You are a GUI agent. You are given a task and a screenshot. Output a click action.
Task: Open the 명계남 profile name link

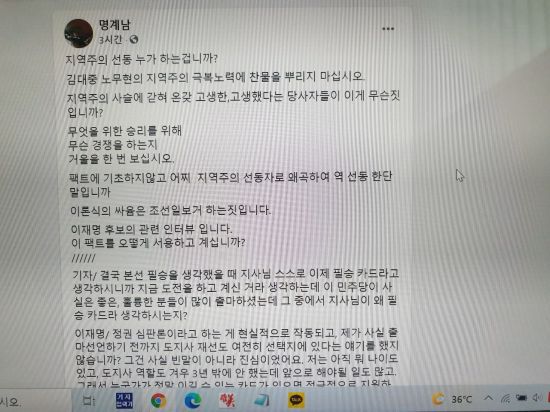(114, 24)
